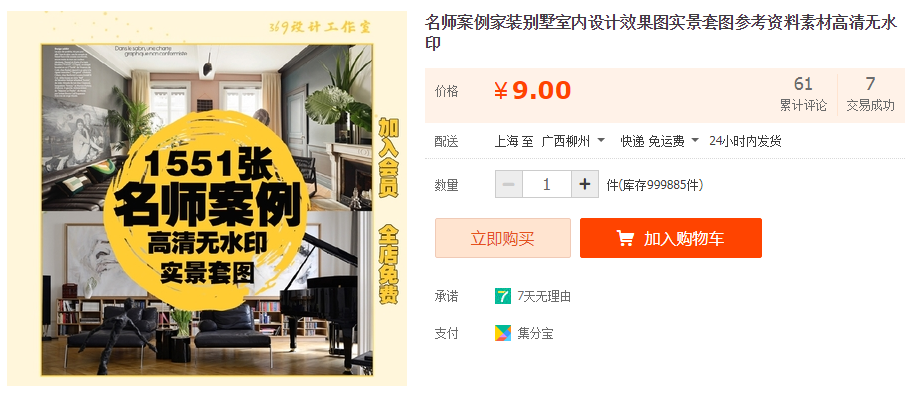This screenshot has width=907, height=409.
Task: Click the shopping cart icon
Action: 625,238
